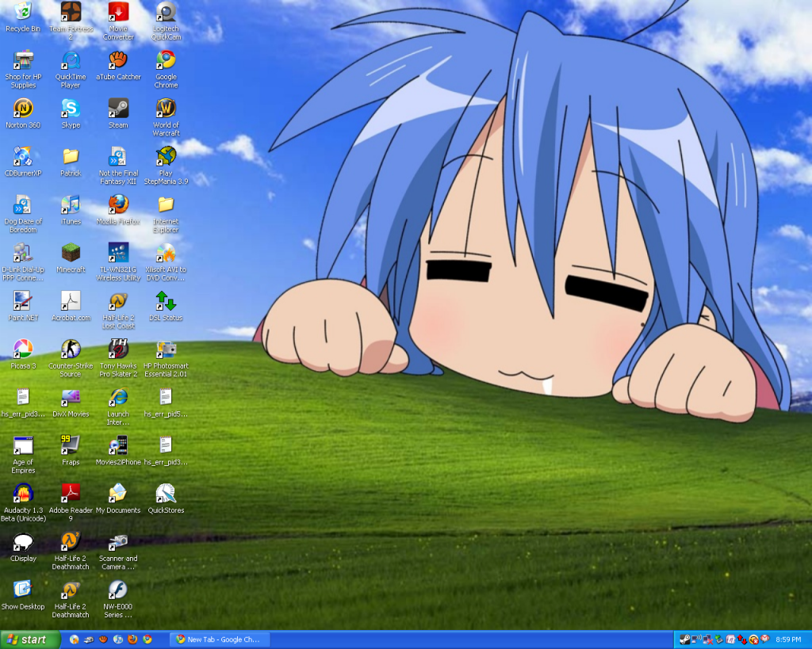812x649 pixels.
Task: Open Logitech QuickCam shortcut
Action: pos(166,21)
